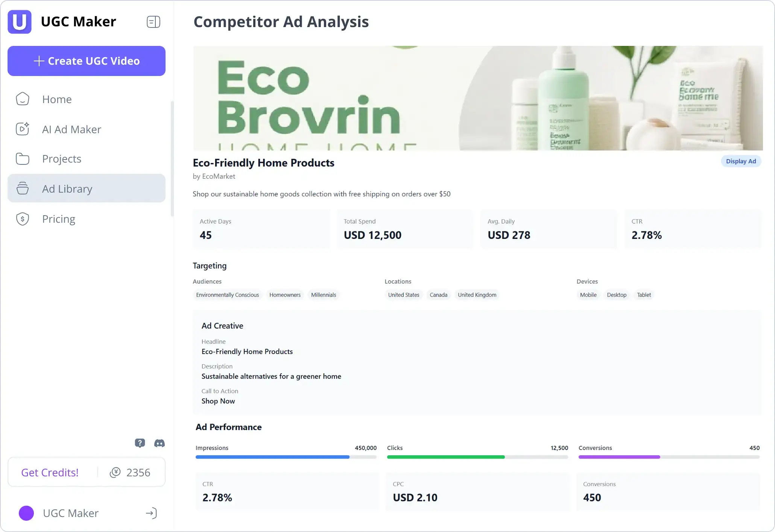
Task: Click the logout arrow icon
Action: (x=151, y=513)
